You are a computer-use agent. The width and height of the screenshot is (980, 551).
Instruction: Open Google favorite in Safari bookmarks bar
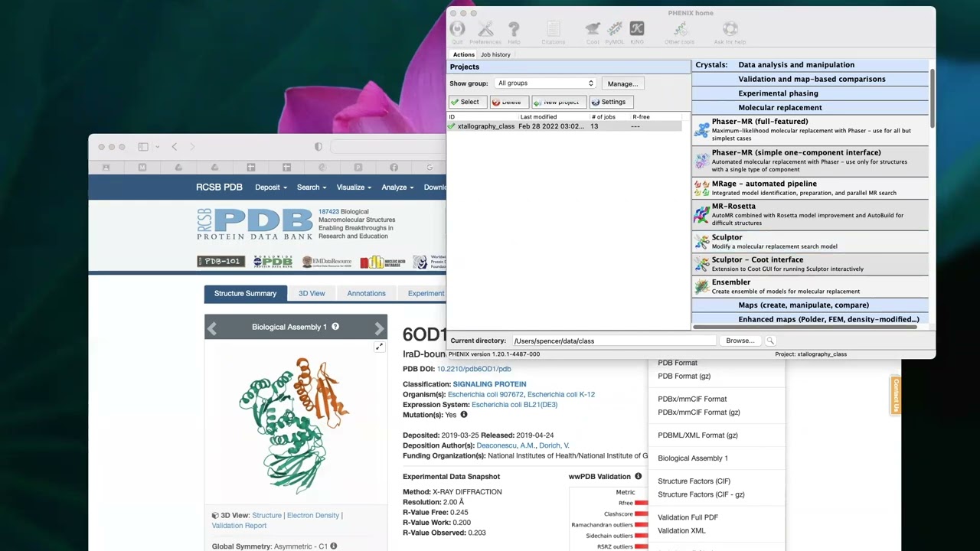430,167
